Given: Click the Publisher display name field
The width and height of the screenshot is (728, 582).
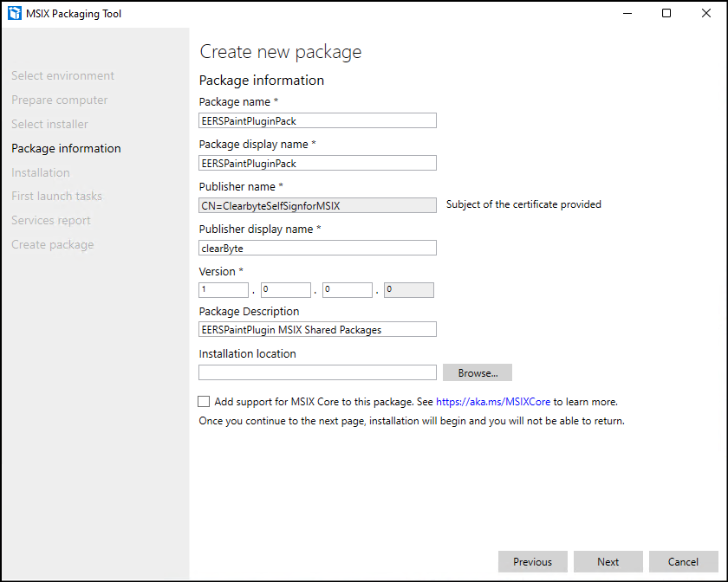Looking at the screenshot, I should 317,248.
